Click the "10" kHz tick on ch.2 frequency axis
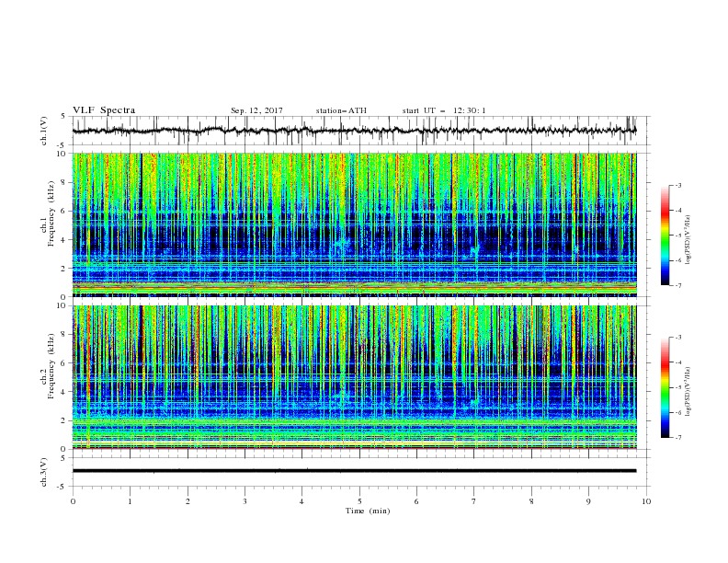728x563 pixels. [x=63, y=305]
